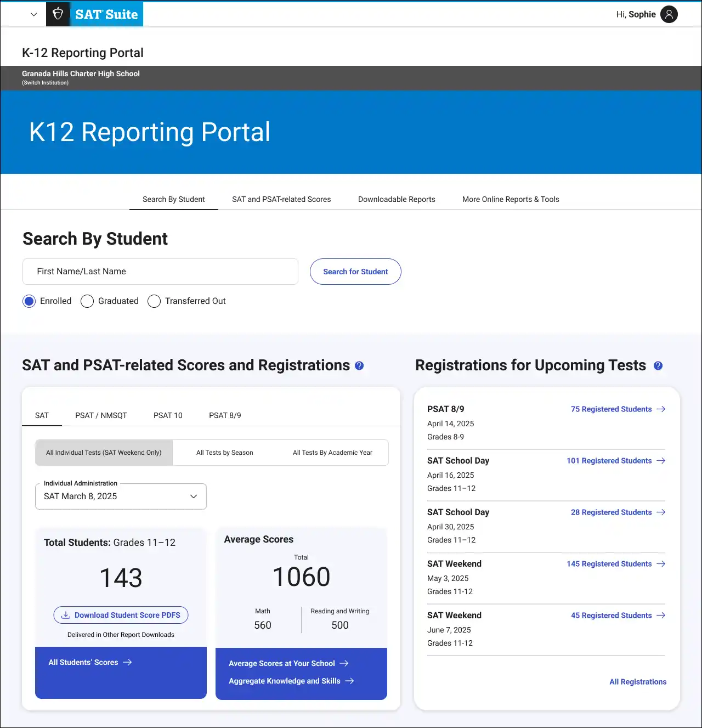The height and width of the screenshot is (728, 702).
Task: Select the Enrolled radio button
Action: [x=29, y=301]
